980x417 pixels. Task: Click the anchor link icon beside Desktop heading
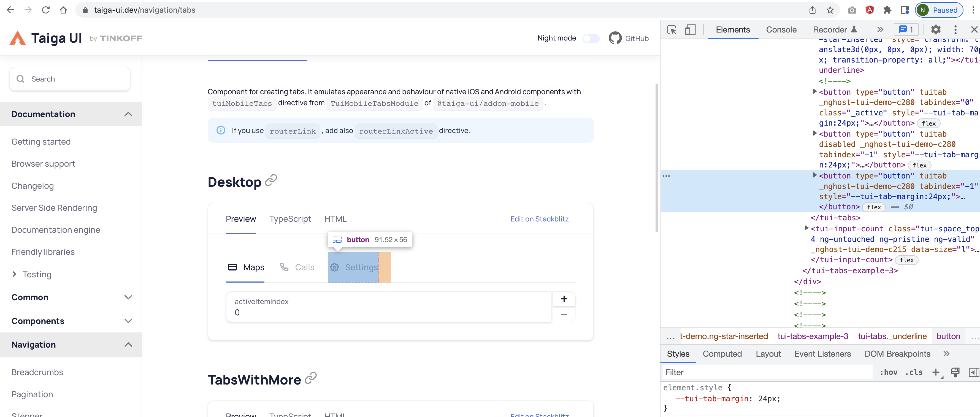(x=270, y=180)
